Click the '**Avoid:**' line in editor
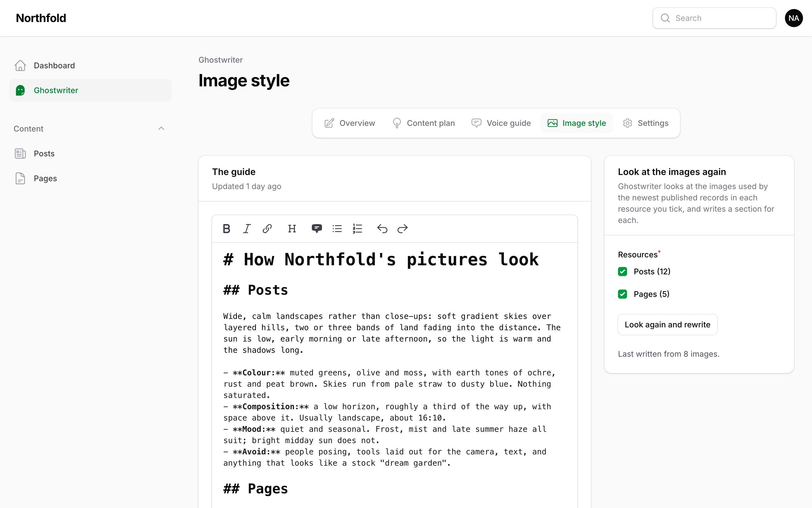Screen dimensions: 812x508 point(385,457)
